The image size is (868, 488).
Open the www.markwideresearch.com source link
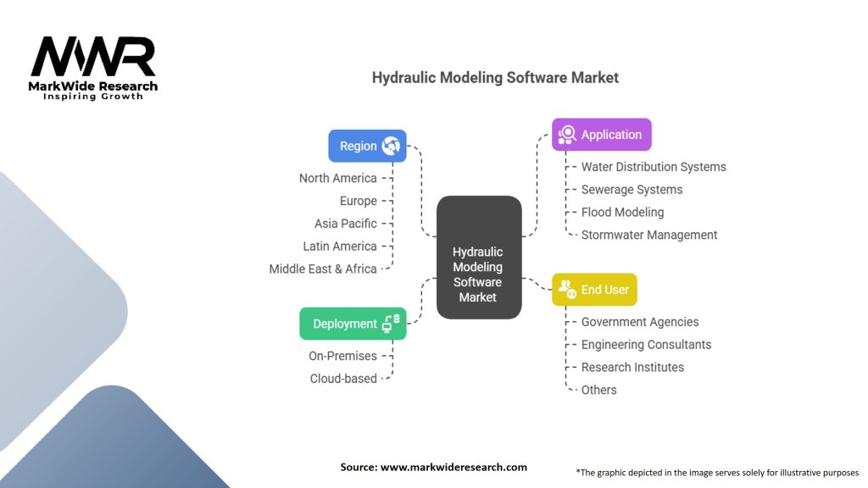pos(453,467)
